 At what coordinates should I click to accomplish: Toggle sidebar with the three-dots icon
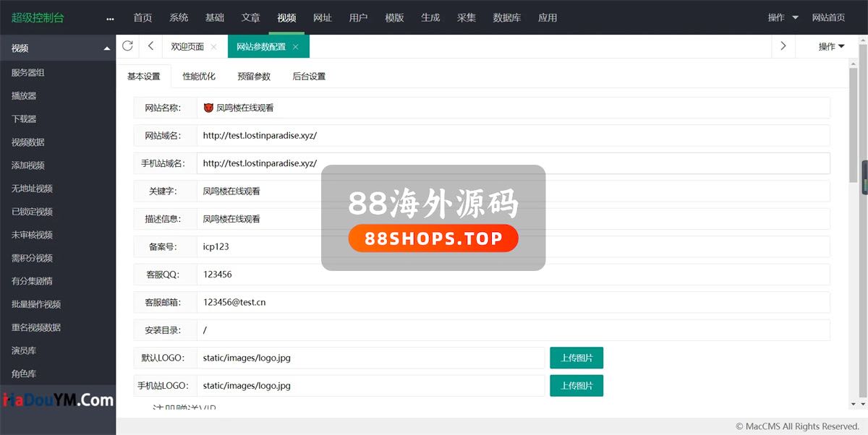(110, 18)
